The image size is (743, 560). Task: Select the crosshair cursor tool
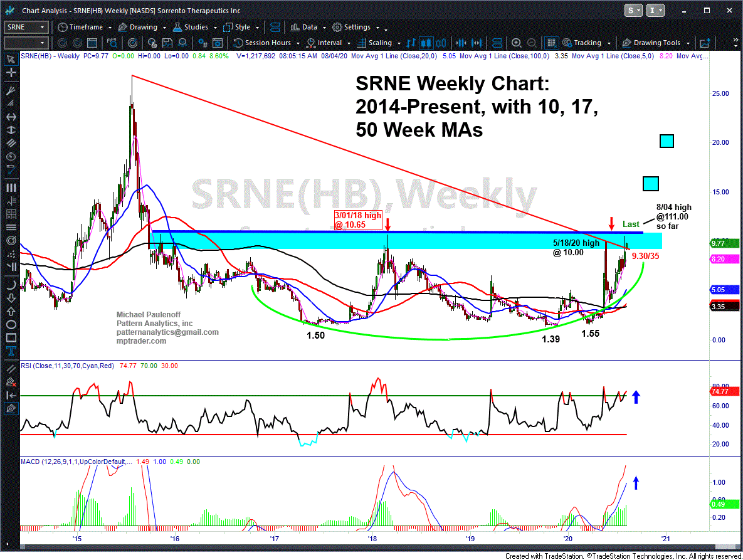coord(11,73)
